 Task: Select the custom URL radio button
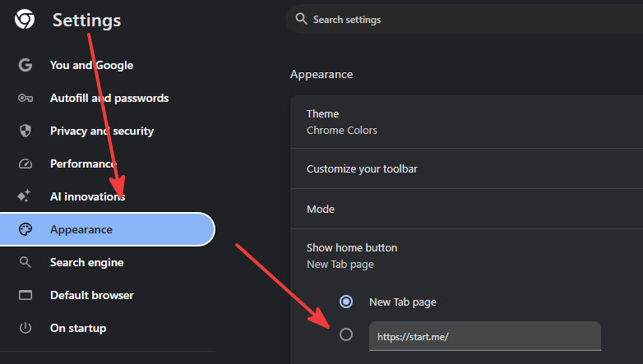(346, 334)
